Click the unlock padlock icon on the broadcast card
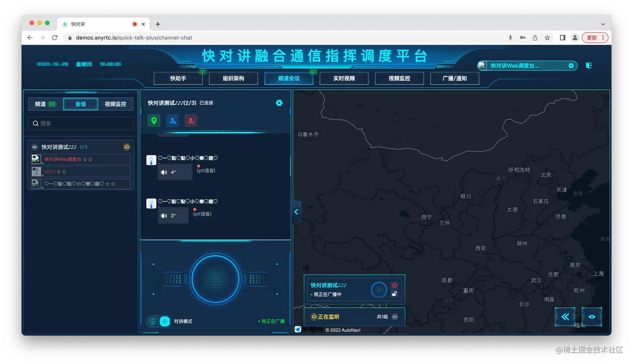Image resolution: width=633 pixels, height=364 pixels. 394,294
